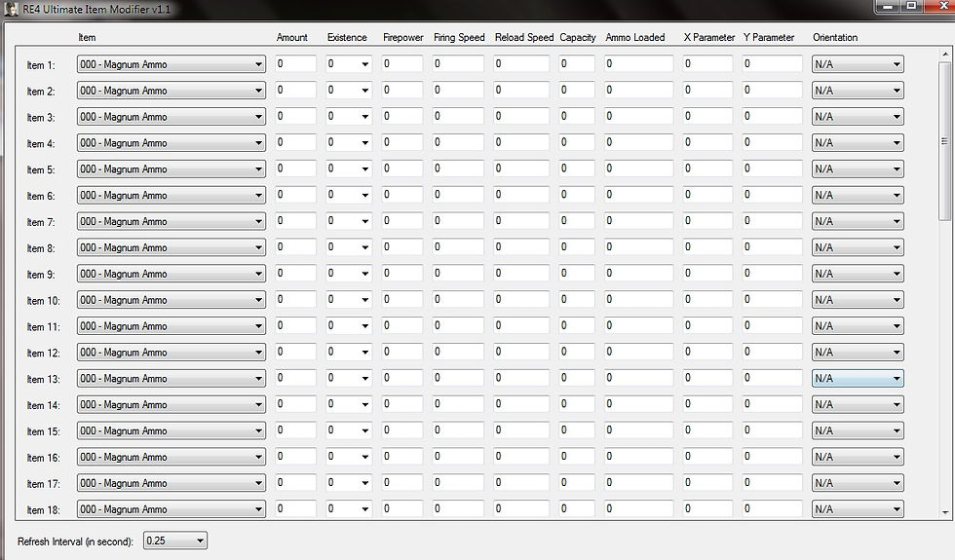
Task: Open the Item 5 item name dropdown
Action: (x=172, y=168)
